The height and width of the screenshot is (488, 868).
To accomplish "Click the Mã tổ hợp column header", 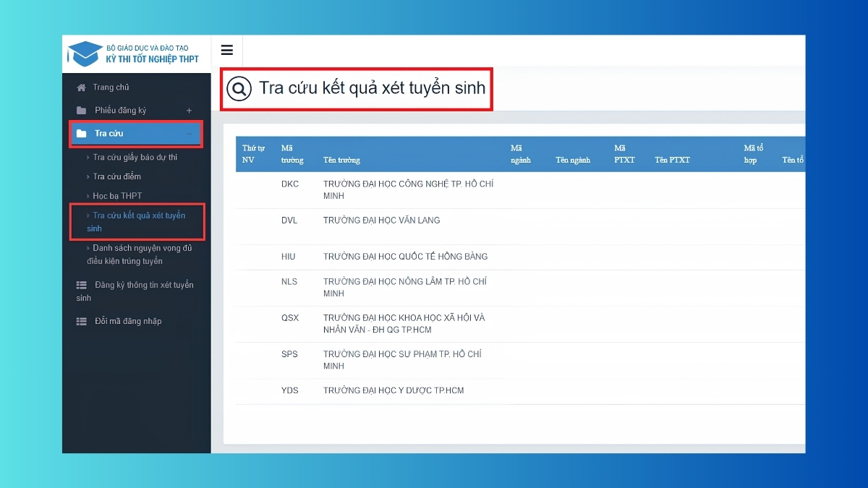I will [754, 154].
